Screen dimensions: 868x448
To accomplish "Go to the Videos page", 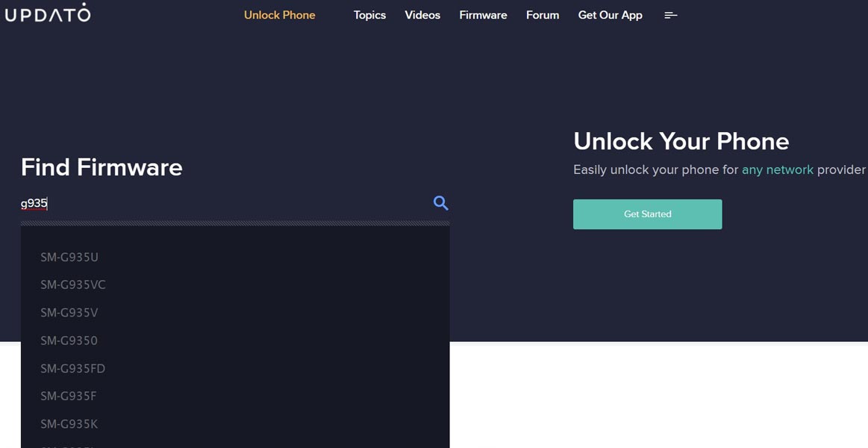I will click(422, 16).
